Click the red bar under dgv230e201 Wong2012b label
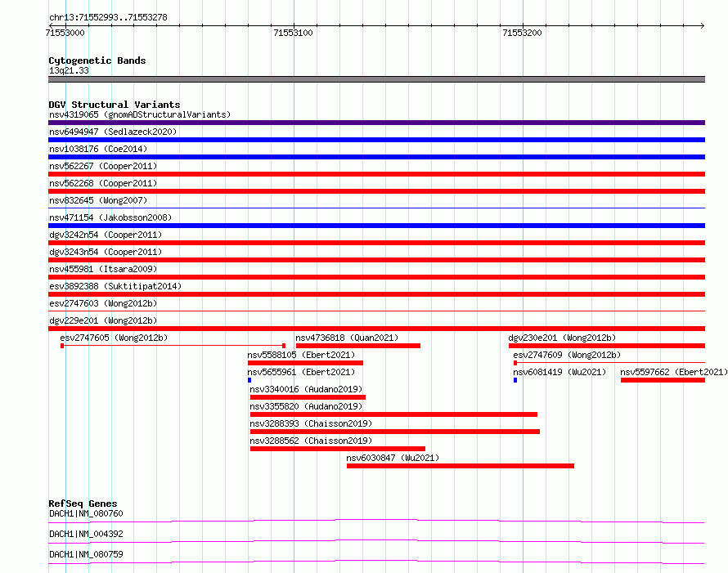 pos(607,346)
